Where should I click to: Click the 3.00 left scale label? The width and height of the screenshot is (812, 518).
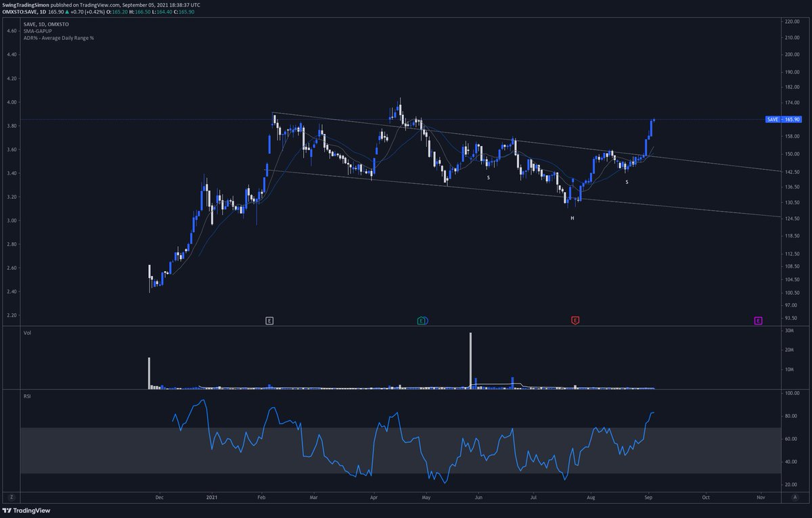tap(12, 220)
